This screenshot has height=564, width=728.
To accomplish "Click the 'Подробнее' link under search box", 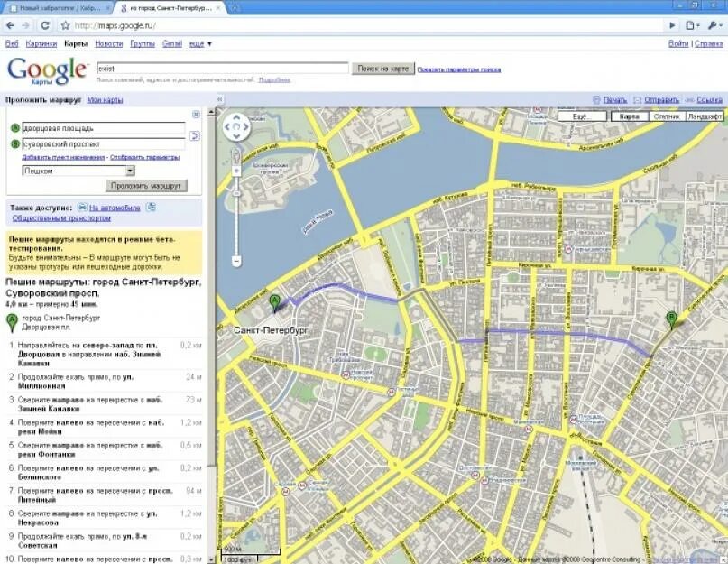I will (x=274, y=80).
